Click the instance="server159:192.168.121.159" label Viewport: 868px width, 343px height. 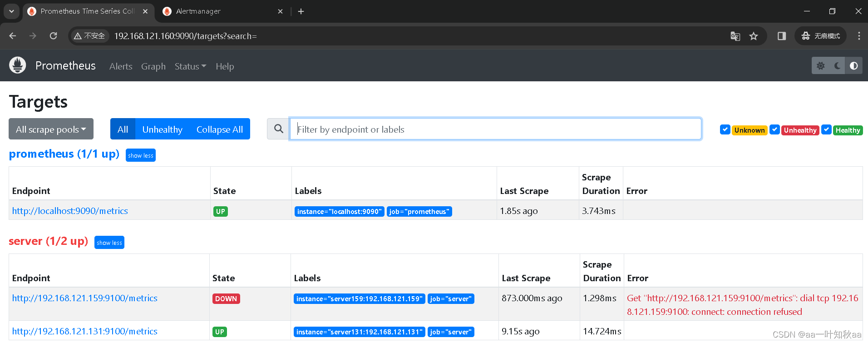tap(359, 298)
